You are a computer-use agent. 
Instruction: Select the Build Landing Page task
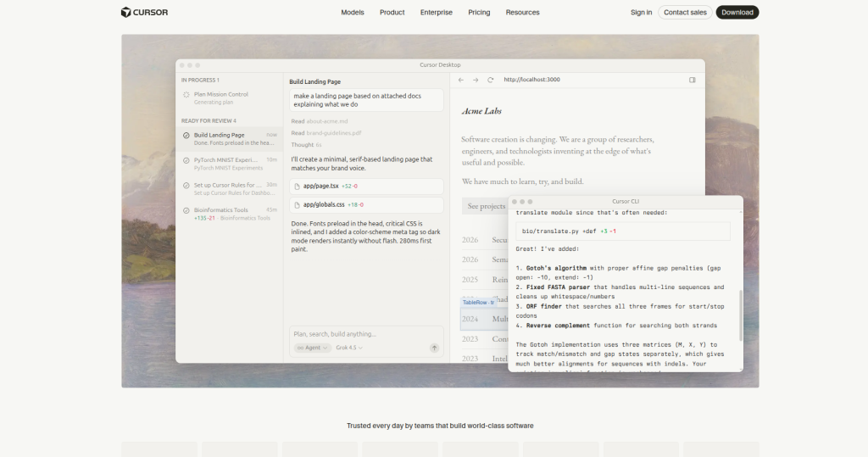coord(229,139)
